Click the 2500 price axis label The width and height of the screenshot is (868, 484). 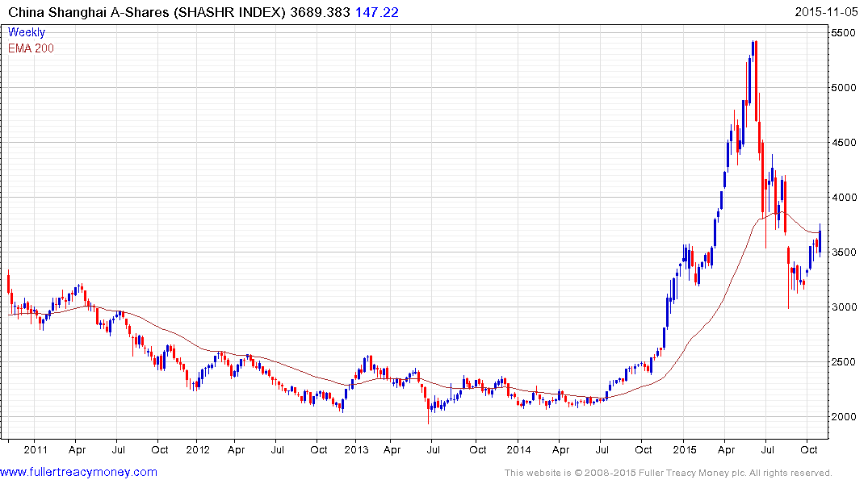coord(844,361)
